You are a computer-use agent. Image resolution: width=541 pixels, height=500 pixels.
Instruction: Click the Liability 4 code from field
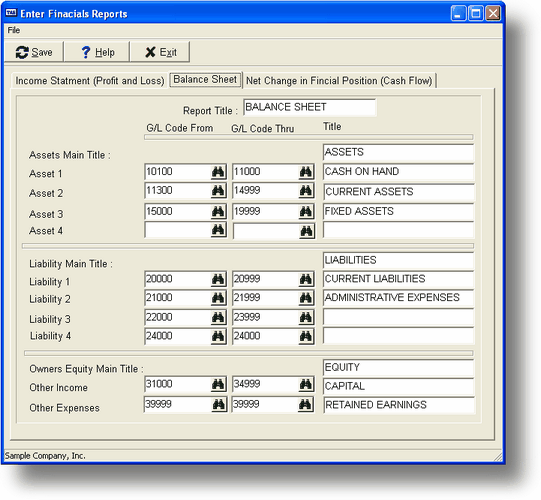pos(178,336)
